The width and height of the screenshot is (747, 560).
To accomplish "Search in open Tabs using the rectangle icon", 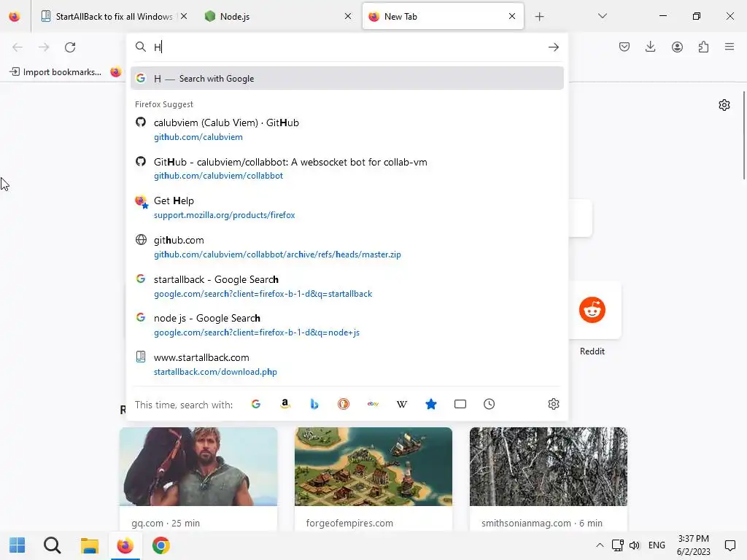I will (460, 404).
